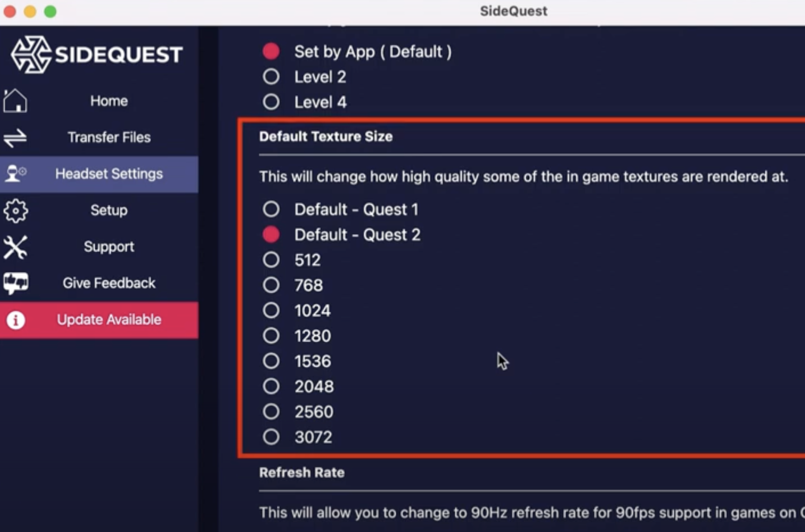Click the Support wrench icon
Viewport: 805px width, 532px height.
(16, 247)
